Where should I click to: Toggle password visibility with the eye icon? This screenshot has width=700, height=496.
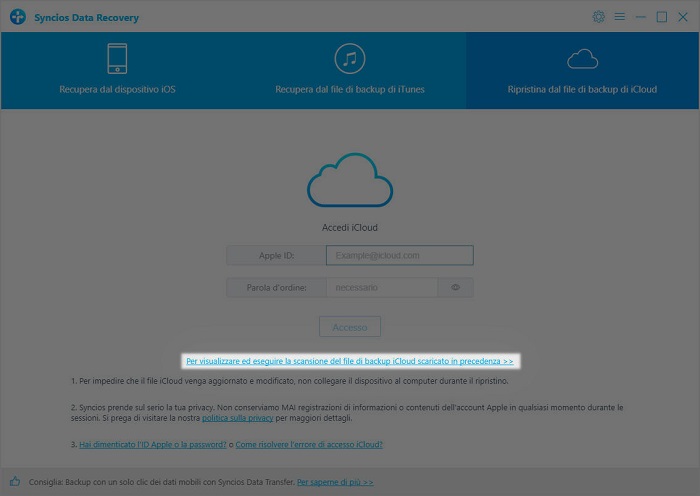point(455,287)
